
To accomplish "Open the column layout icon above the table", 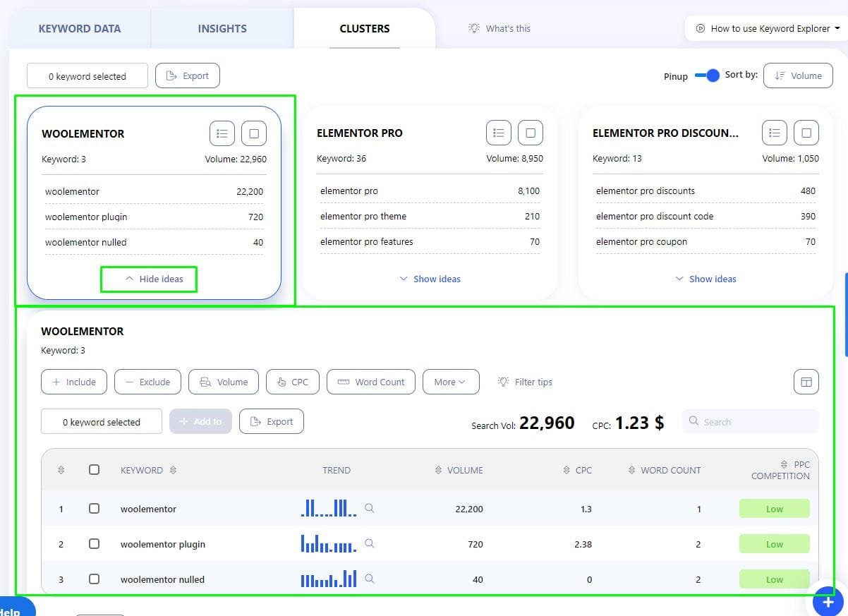I will 806,382.
